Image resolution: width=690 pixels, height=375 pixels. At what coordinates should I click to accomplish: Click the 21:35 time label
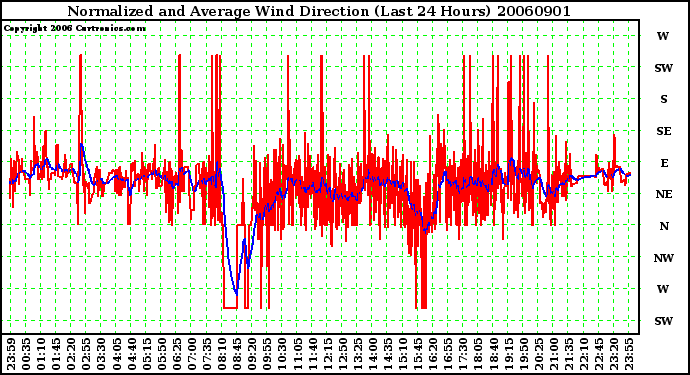pyautogui.click(x=569, y=354)
